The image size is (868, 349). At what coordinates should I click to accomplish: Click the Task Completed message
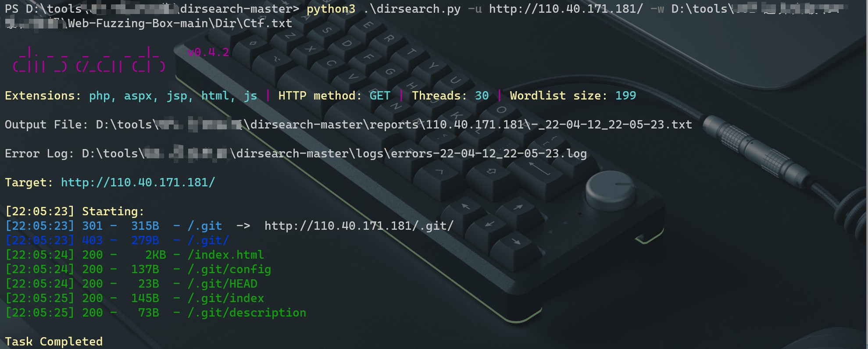54,342
